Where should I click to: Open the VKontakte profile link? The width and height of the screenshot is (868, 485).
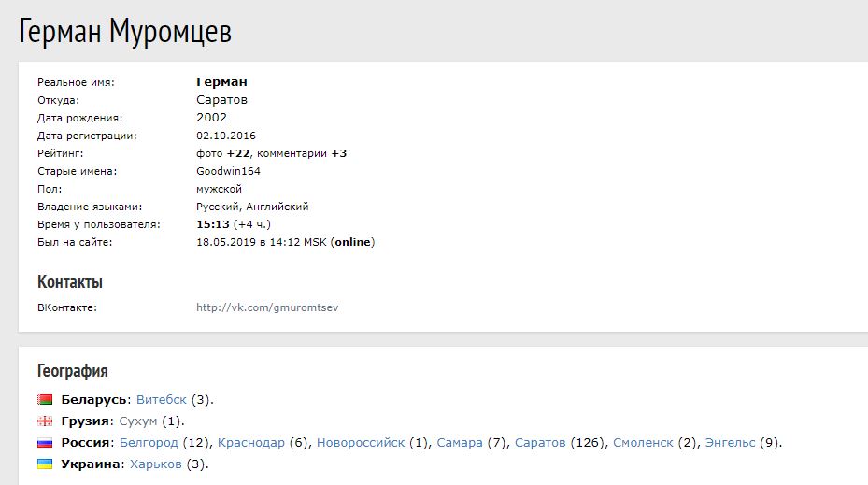[266, 307]
